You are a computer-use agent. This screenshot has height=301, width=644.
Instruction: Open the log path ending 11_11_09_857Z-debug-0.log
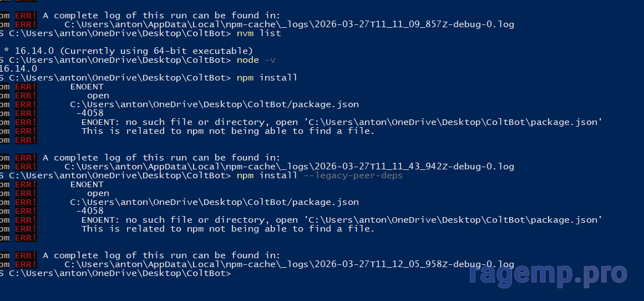(289, 24)
